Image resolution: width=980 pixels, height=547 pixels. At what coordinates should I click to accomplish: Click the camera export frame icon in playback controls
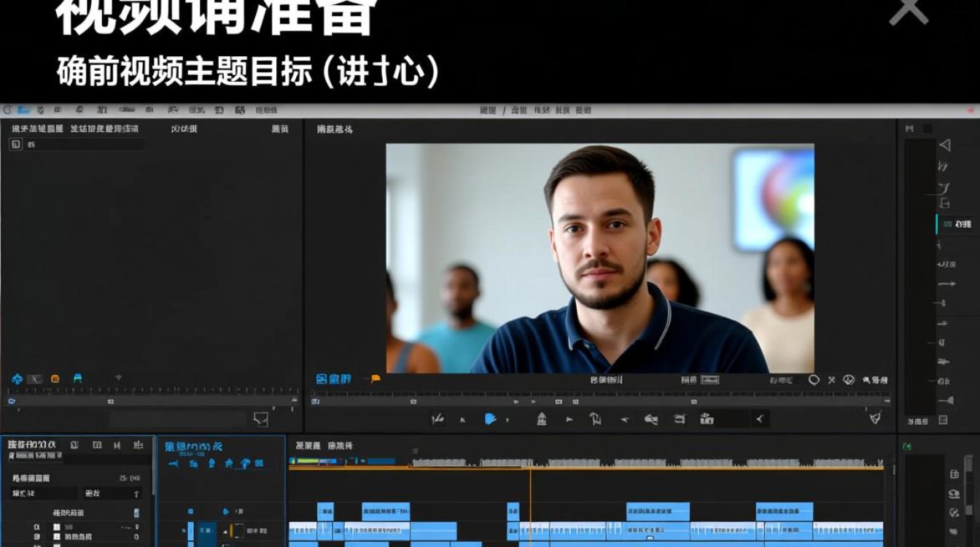707,419
